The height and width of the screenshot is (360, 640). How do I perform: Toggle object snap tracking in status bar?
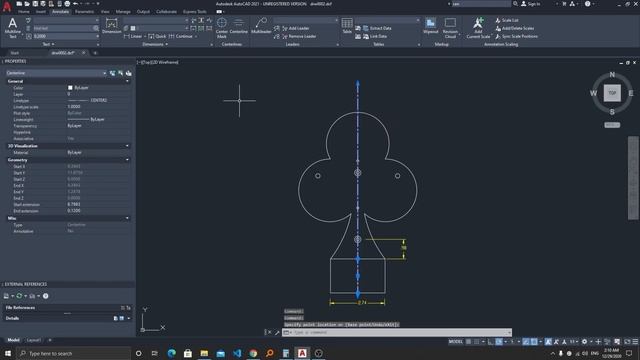(526, 342)
